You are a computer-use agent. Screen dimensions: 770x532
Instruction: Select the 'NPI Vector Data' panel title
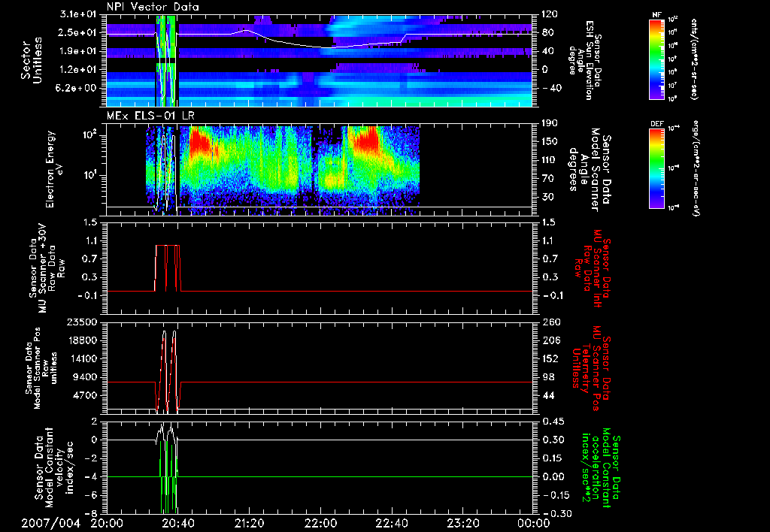[153, 7]
